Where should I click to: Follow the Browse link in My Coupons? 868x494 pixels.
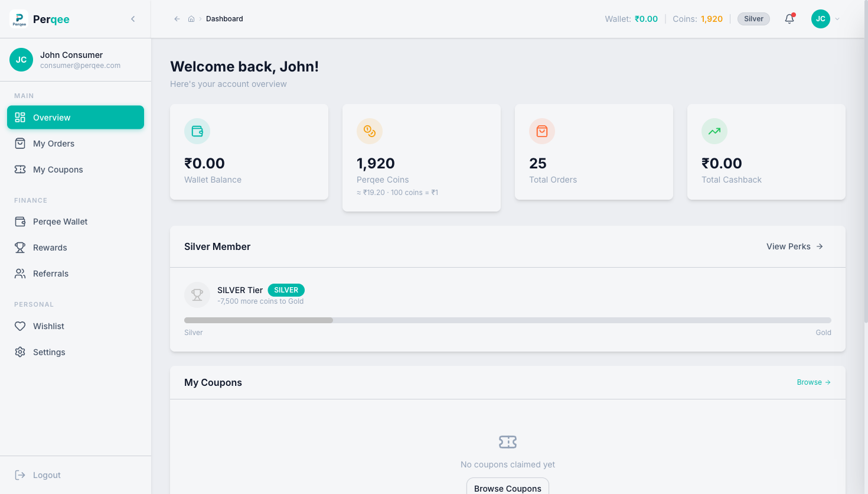click(x=814, y=382)
